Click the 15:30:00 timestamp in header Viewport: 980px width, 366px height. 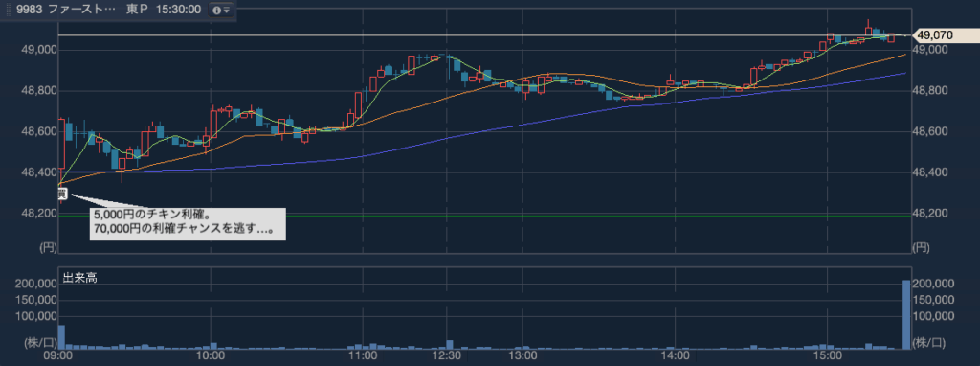click(178, 10)
